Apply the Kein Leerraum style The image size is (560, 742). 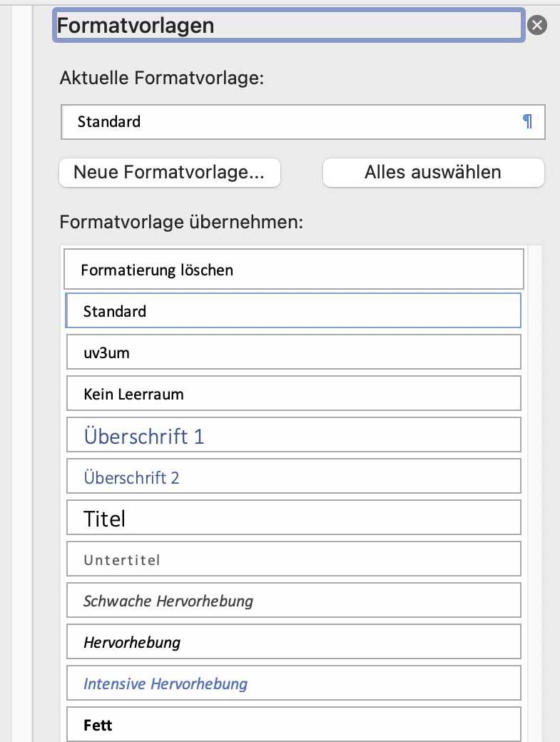coord(293,394)
